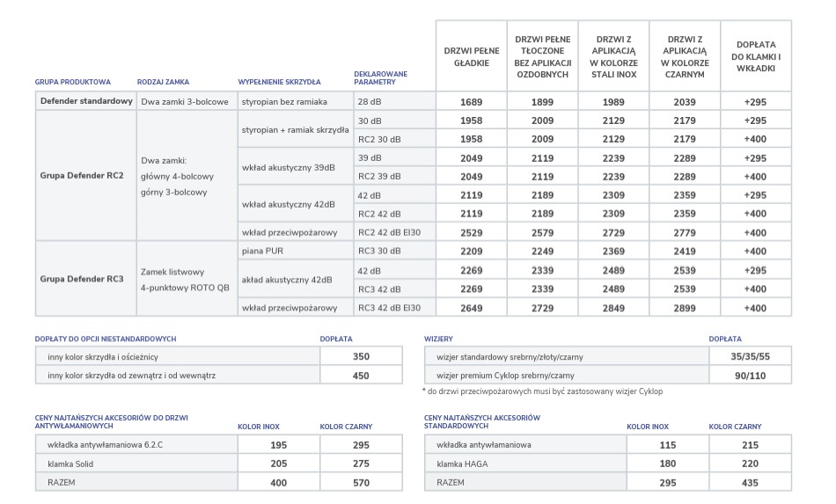Select the 450 surcharge value
Screen dimensions: 836x504
(x=361, y=376)
